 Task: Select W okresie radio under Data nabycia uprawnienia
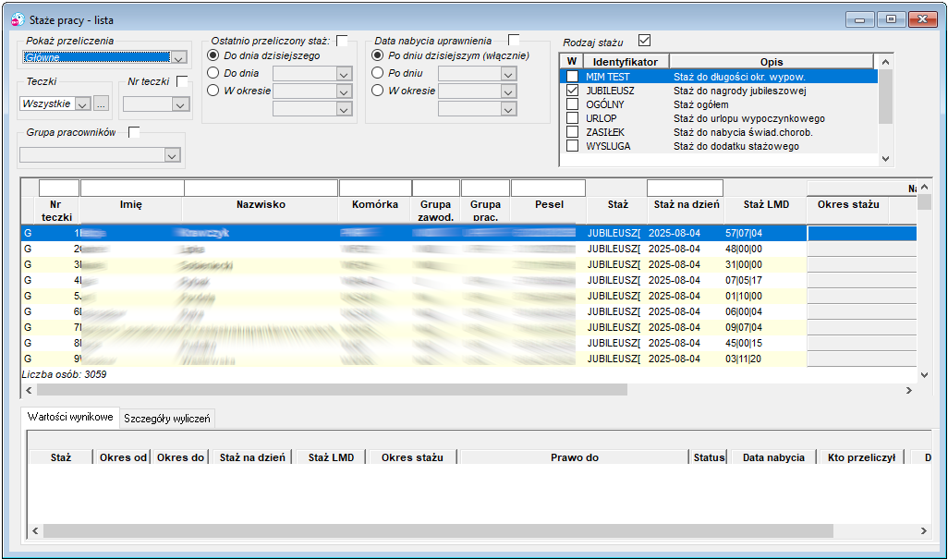click(x=377, y=91)
